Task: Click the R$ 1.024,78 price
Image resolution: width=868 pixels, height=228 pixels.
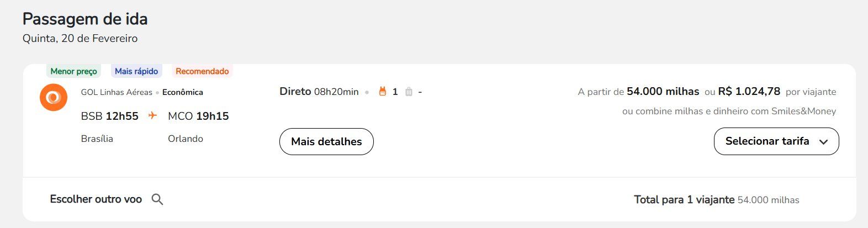Action: 749,92
